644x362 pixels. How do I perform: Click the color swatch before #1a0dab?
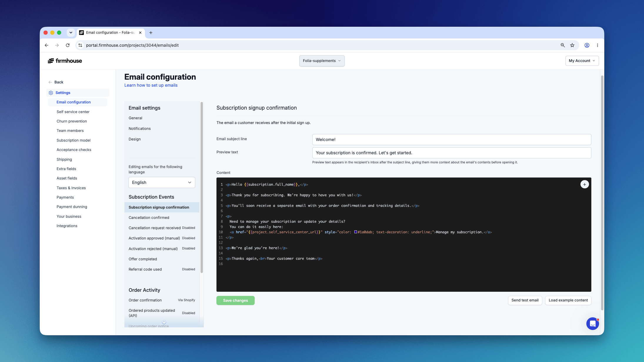coord(356,232)
